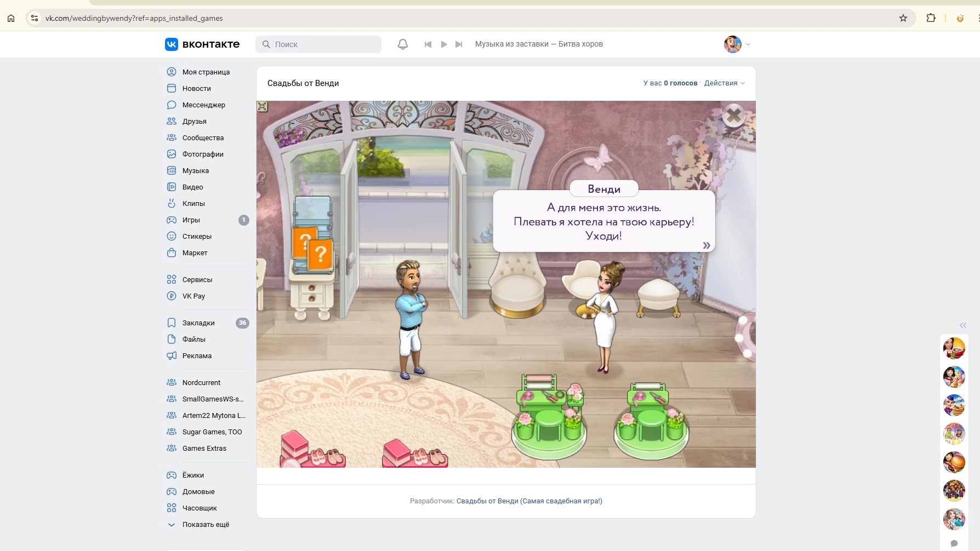Image resolution: width=980 pixels, height=551 pixels.
Task: Open the Друзья section
Action: pyautogui.click(x=194, y=121)
